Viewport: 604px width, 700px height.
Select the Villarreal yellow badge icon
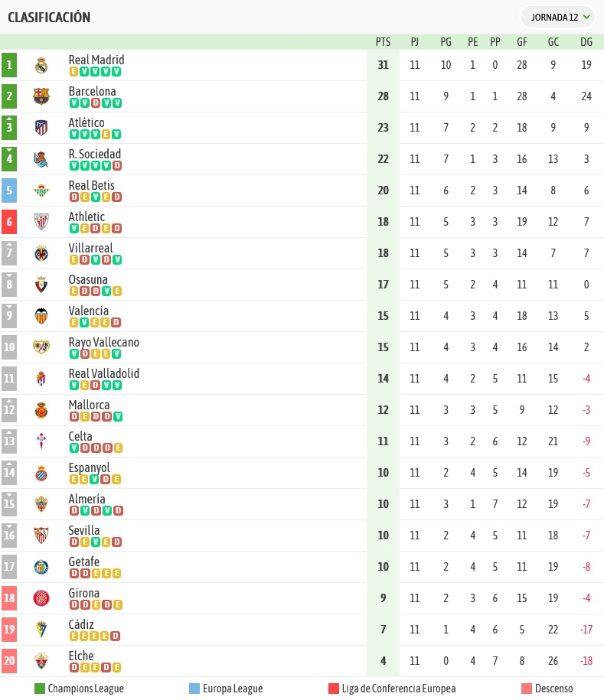click(41, 253)
